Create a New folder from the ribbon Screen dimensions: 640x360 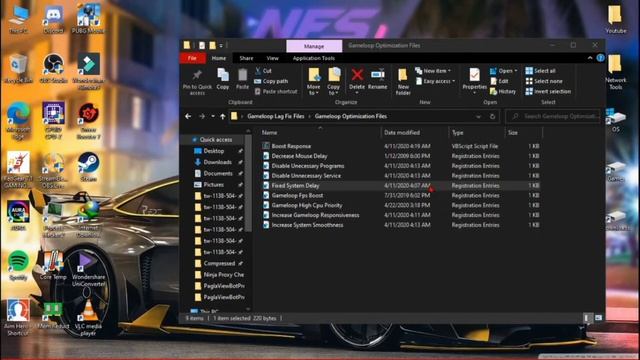point(403,82)
